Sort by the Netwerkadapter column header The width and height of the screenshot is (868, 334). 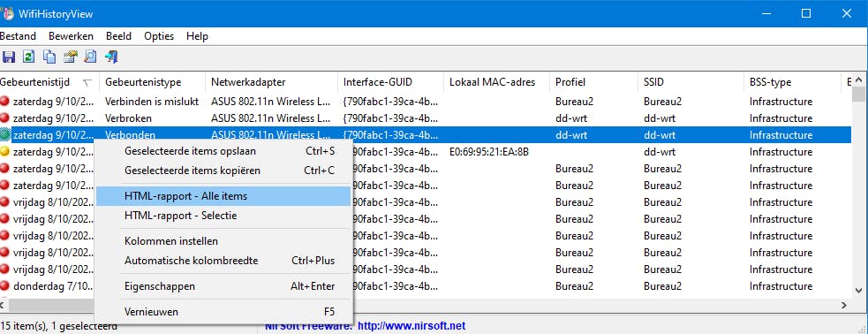pos(271,82)
